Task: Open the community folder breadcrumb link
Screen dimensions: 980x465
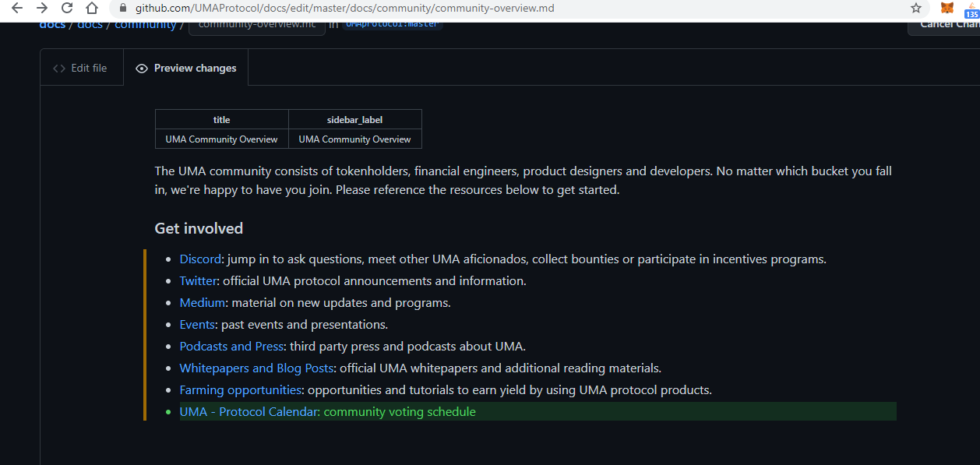Action: tap(146, 26)
